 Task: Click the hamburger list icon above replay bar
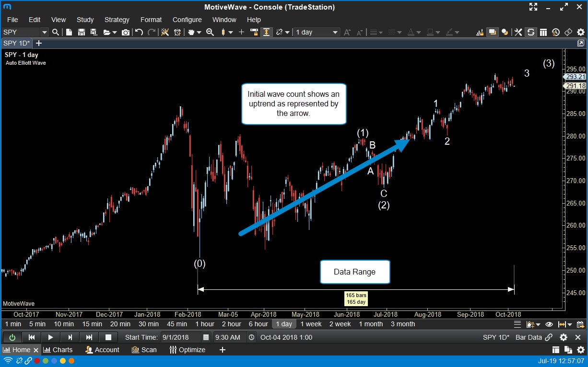tap(517, 324)
